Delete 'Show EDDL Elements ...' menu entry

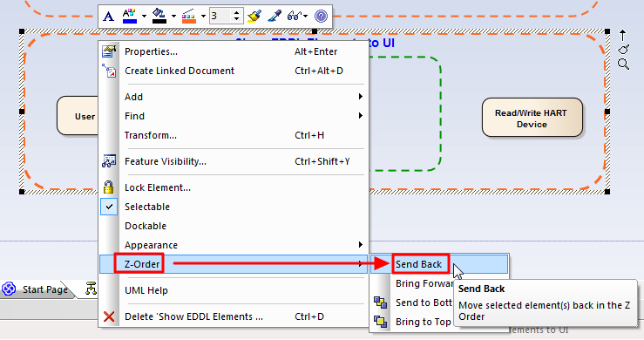coord(233,316)
